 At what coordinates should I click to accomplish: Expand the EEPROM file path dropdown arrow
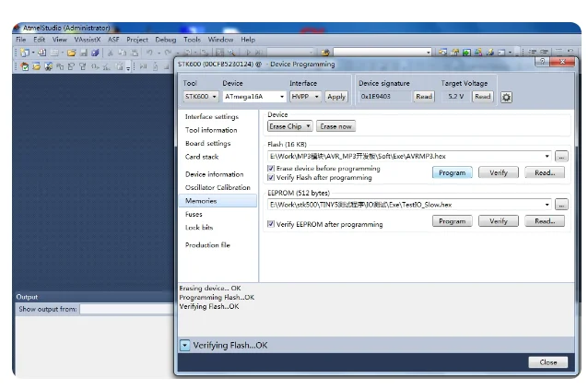tap(547, 205)
